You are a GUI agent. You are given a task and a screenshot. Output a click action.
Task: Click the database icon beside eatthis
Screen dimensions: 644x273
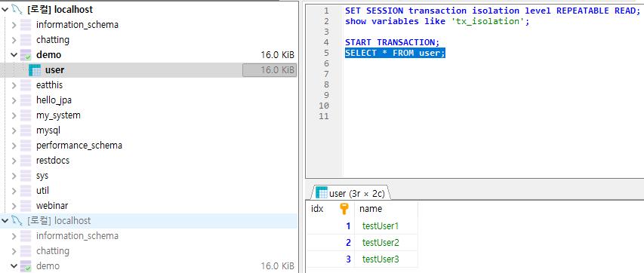point(26,85)
